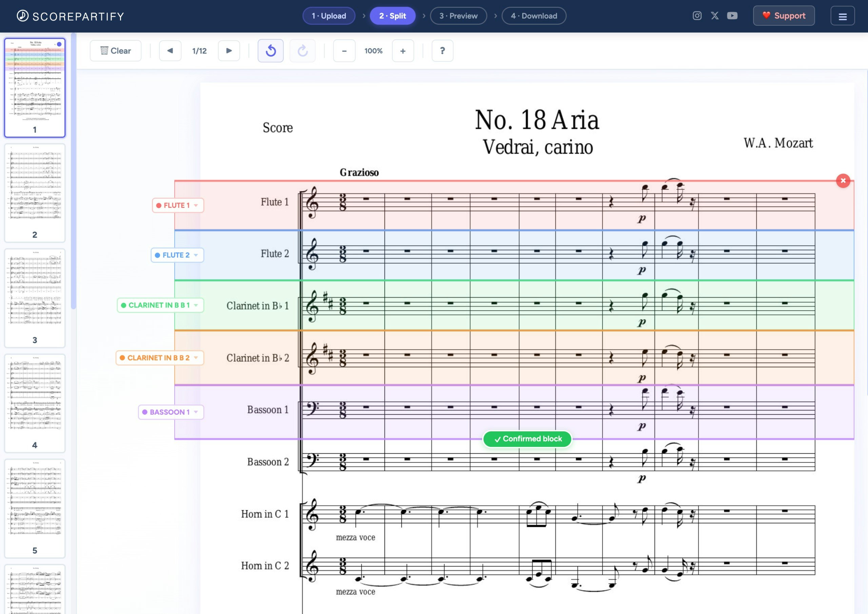
Task: Zoom out of the score view
Action: tap(344, 51)
